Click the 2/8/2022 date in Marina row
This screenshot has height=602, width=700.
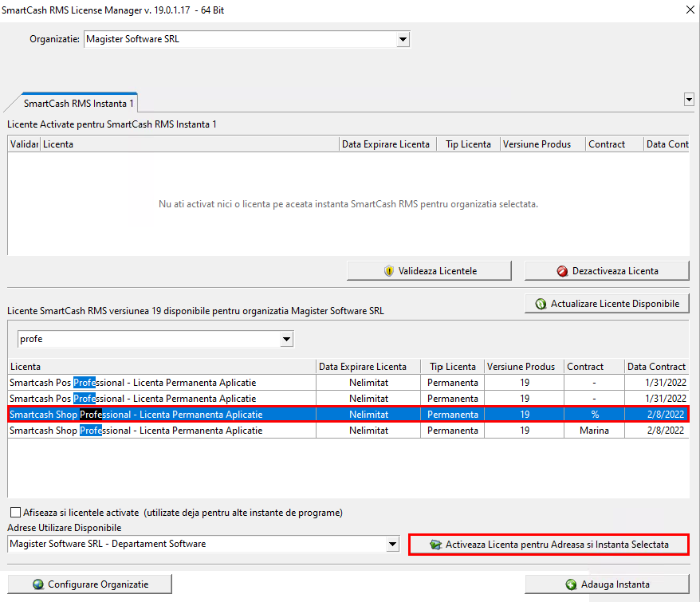click(x=666, y=431)
